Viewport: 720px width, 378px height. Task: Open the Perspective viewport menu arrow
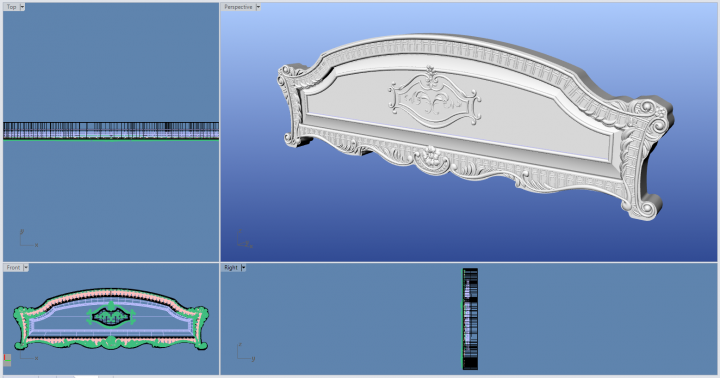258,7
